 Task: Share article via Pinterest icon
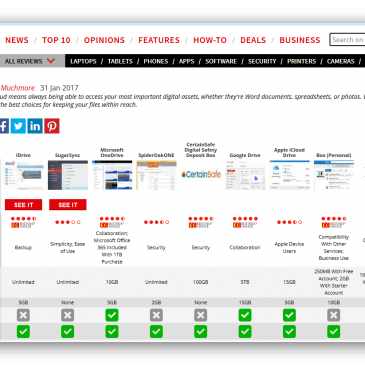(52, 126)
